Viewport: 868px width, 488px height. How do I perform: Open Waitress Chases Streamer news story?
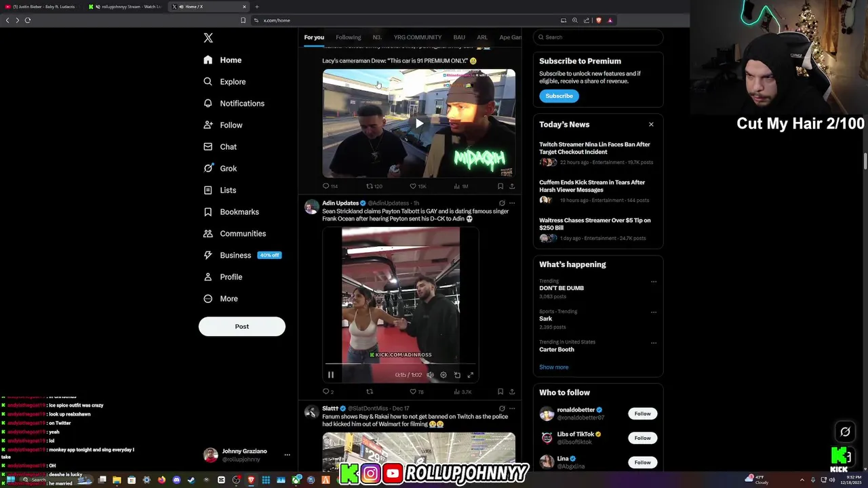pos(598,229)
